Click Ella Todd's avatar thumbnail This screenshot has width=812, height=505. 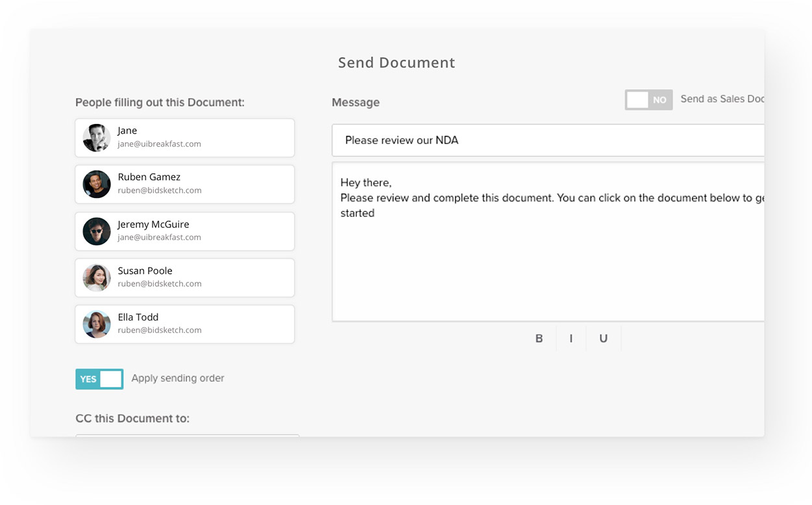96,324
